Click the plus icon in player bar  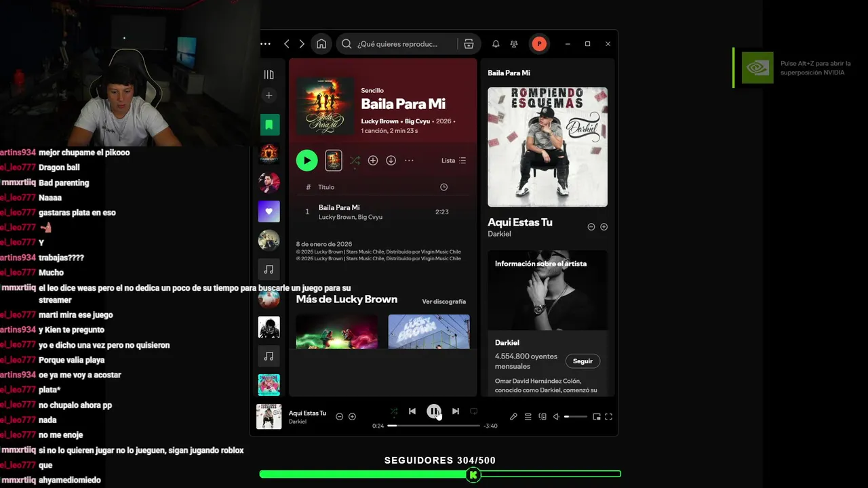click(352, 416)
